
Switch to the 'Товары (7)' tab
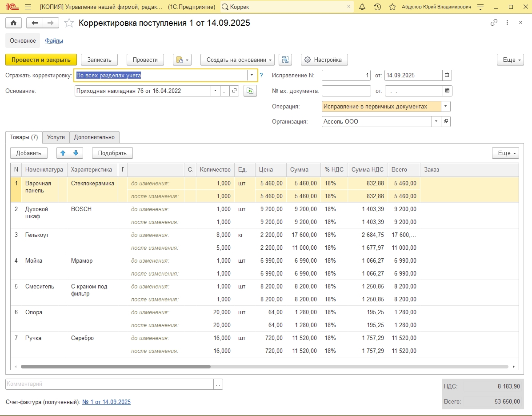(24, 137)
